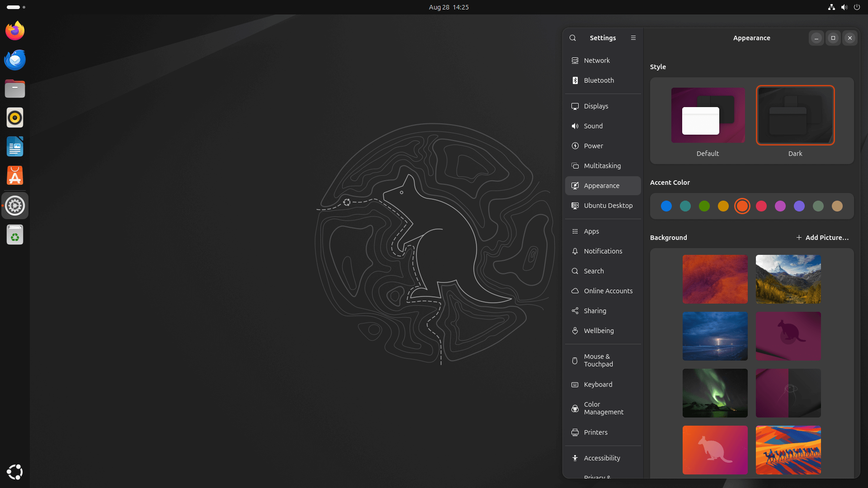Launch Firefox from the dock
The width and height of the screenshot is (868, 488).
pyautogui.click(x=14, y=31)
